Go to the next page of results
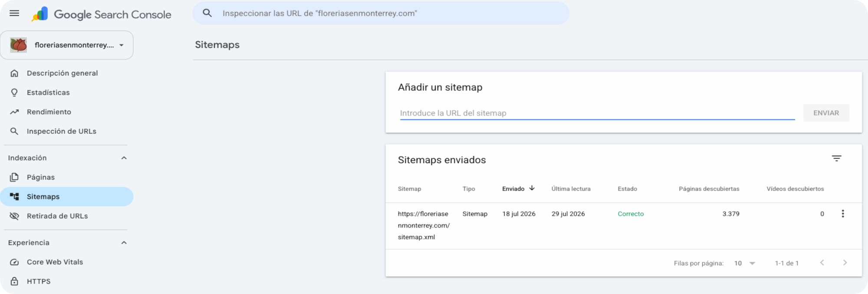Viewport: 868px width, 294px height. (845, 263)
